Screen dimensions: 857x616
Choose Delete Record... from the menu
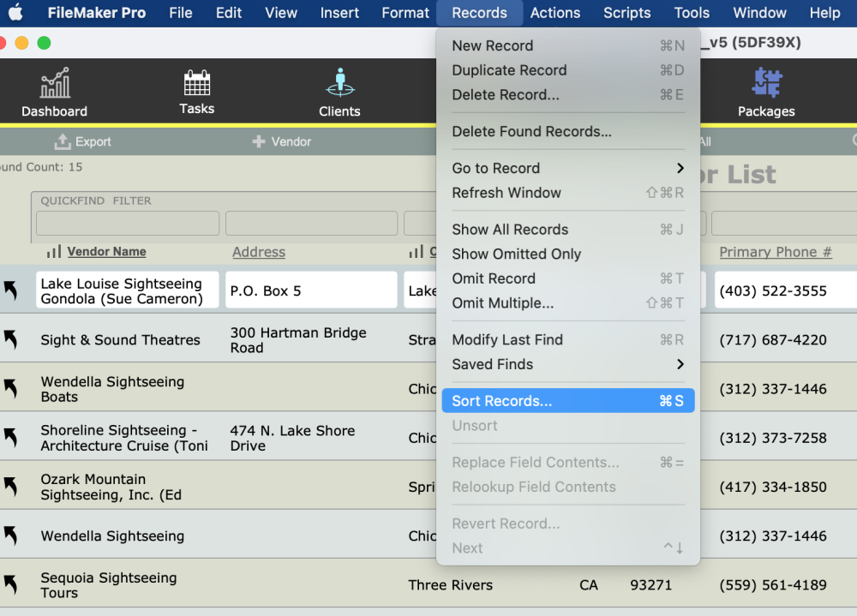point(568,94)
